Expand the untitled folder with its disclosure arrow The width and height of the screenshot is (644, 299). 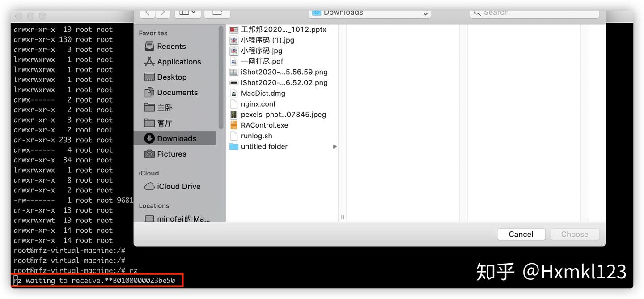click(x=335, y=146)
